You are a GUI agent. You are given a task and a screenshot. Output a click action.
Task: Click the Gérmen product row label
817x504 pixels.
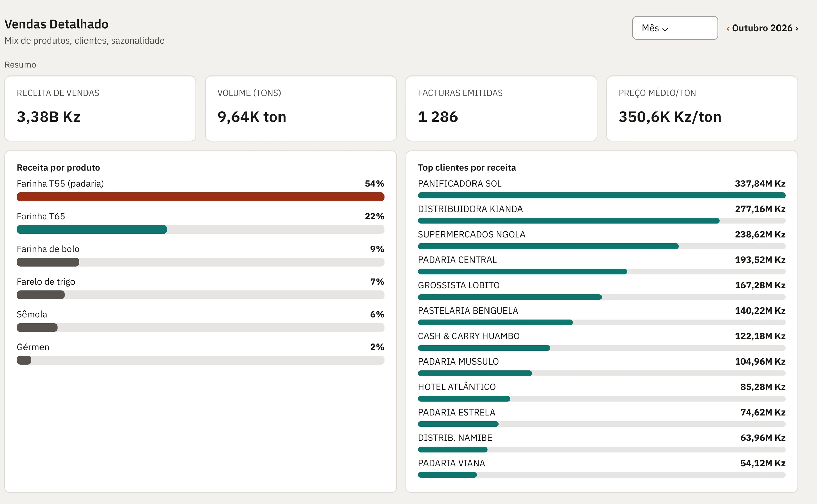pos(33,347)
